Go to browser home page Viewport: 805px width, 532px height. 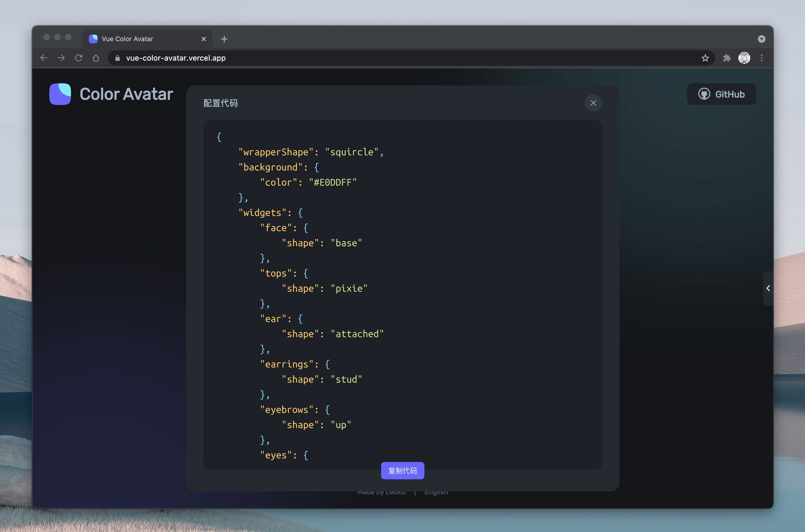click(x=96, y=58)
